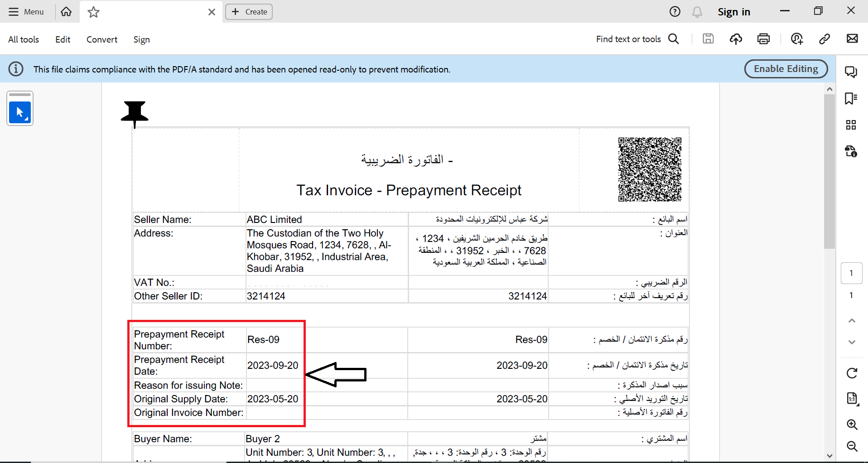Click the vertical document scrollbar
The width and height of the screenshot is (868, 463).
click(830, 172)
